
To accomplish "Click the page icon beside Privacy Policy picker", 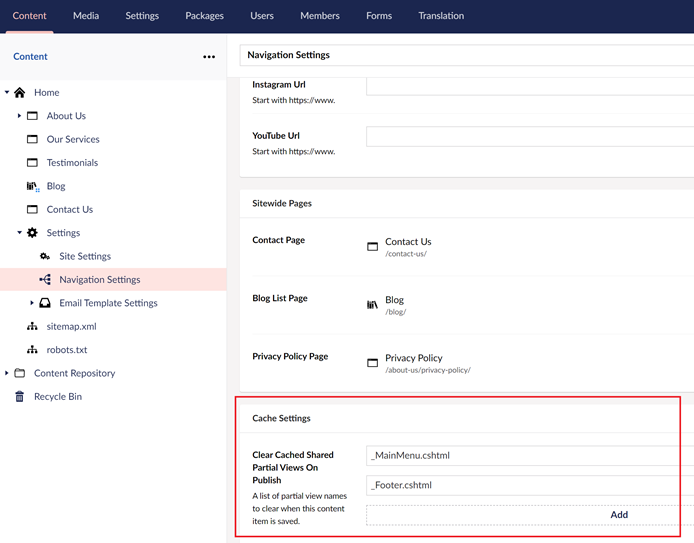I will pyautogui.click(x=373, y=363).
